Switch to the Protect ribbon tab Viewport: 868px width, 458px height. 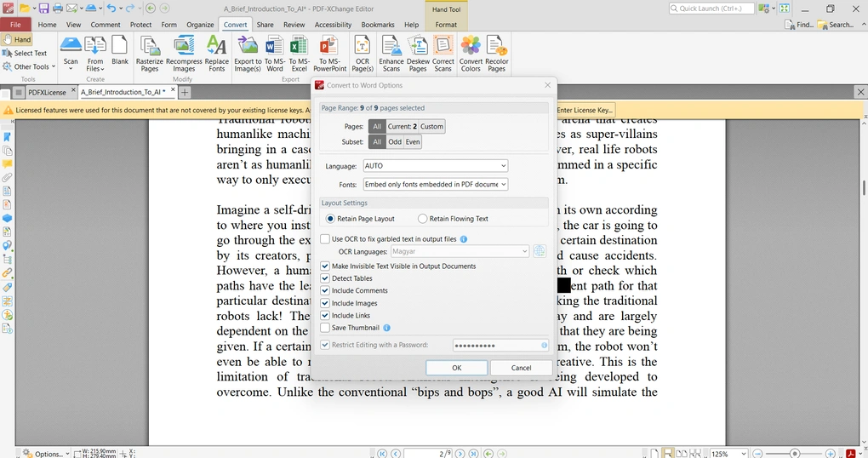point(140,25)
